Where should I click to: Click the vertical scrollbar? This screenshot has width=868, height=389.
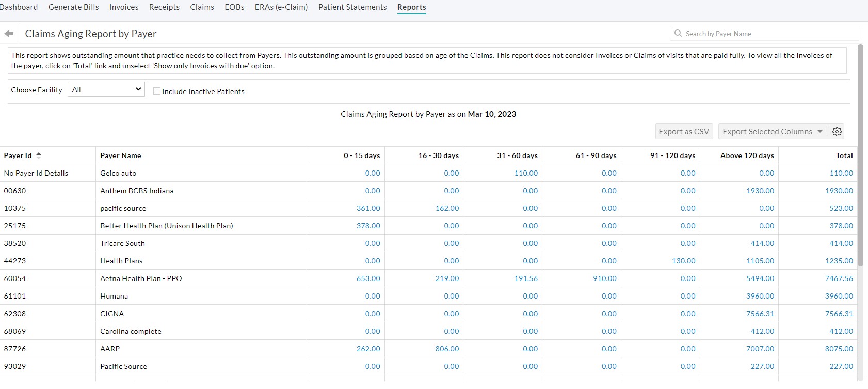[860, 155]
